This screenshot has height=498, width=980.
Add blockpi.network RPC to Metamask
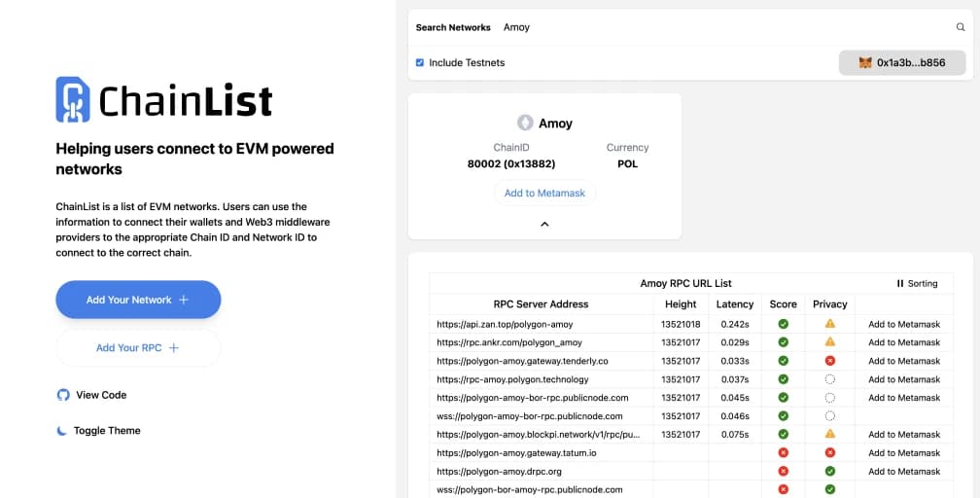pyautogui.click(x=904, y=434)
